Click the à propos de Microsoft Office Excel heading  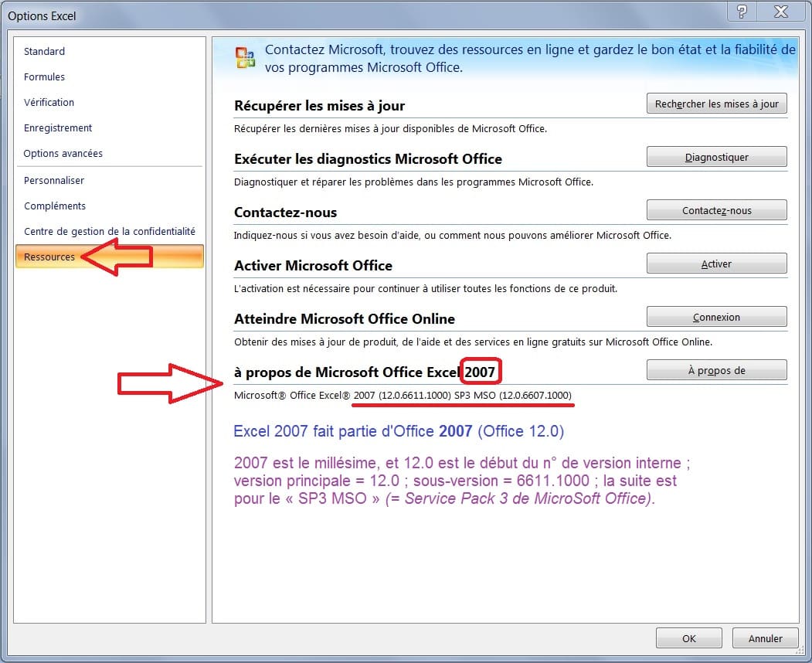[365, 372]
